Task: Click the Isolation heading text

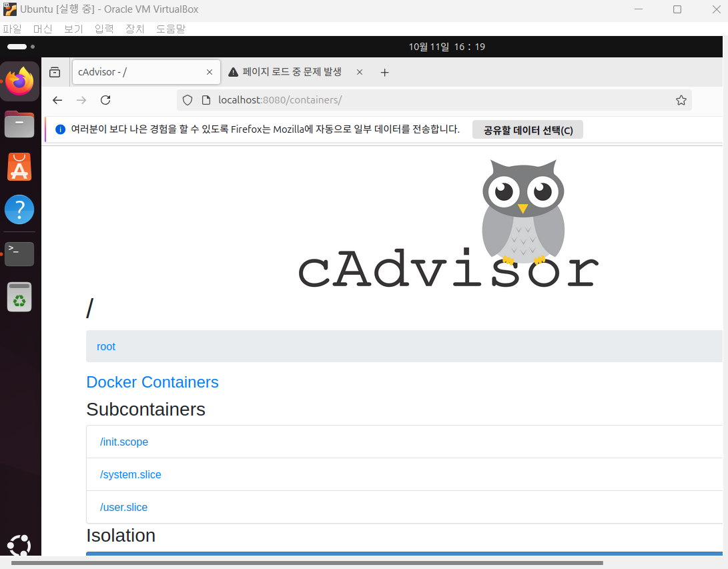Action: tap(121, 536)
